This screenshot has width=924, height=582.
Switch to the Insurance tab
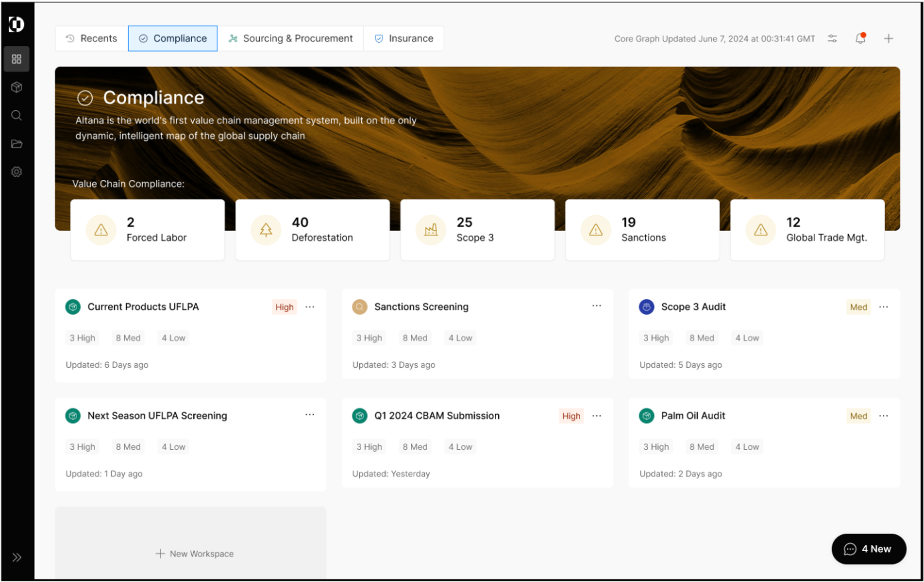tap(403, 38)
